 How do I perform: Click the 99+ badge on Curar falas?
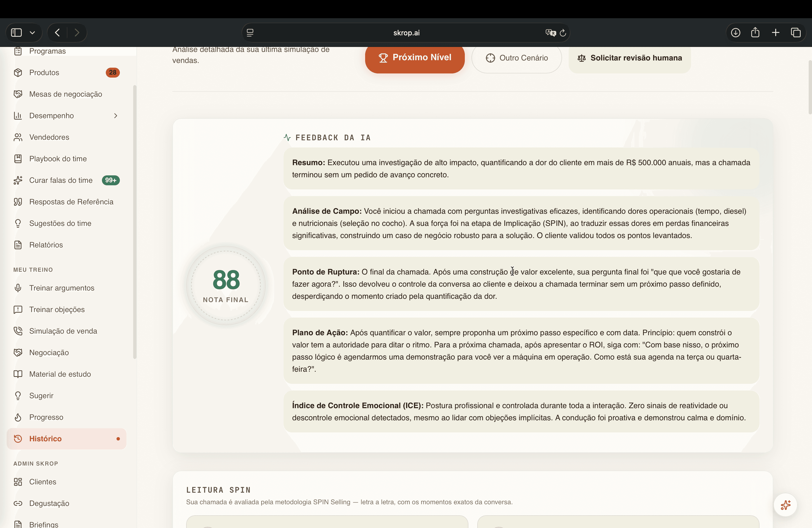110,180
